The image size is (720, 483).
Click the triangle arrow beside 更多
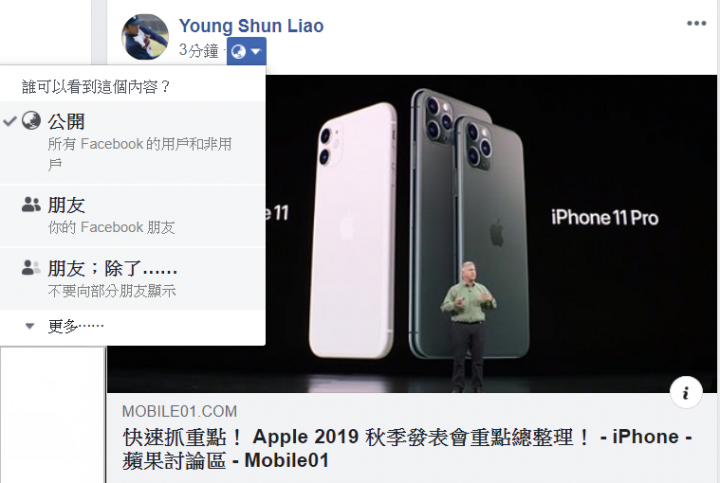pos(30,326)
